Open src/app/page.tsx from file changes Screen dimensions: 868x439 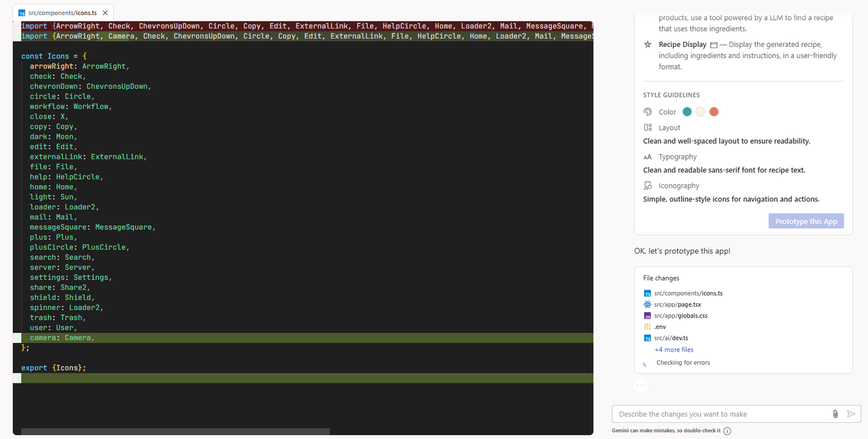click(678, 305)
